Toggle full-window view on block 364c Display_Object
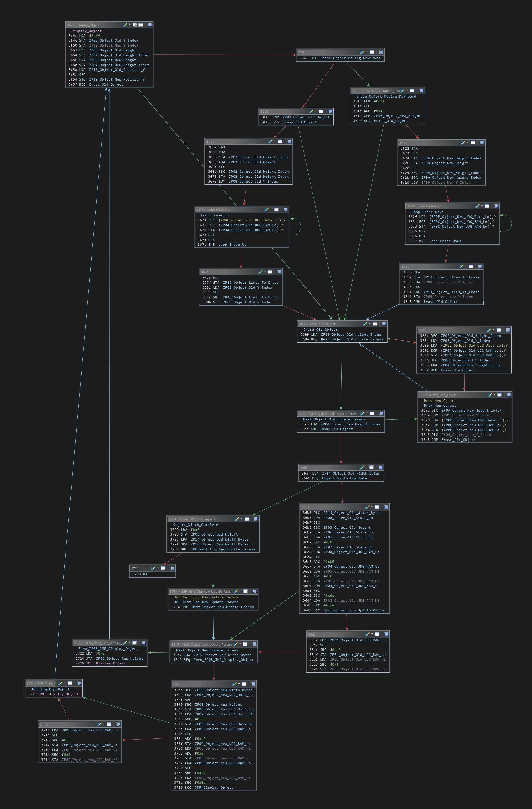This screenshot has width=532, height=809. tap(141, 25)
